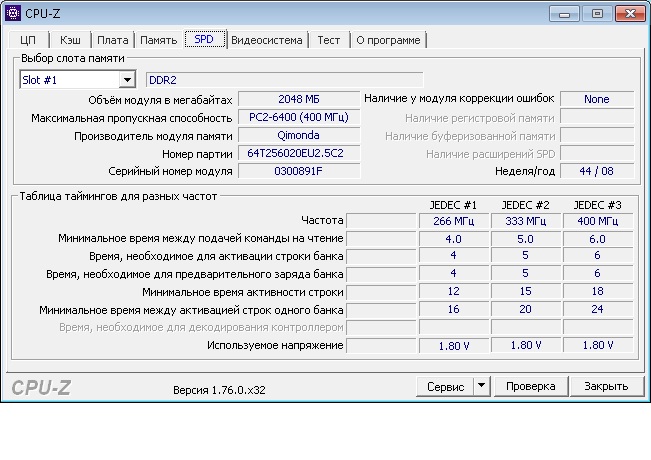Minimize the CPU-Z window
The image size is (651, 460).
(564, 14)
